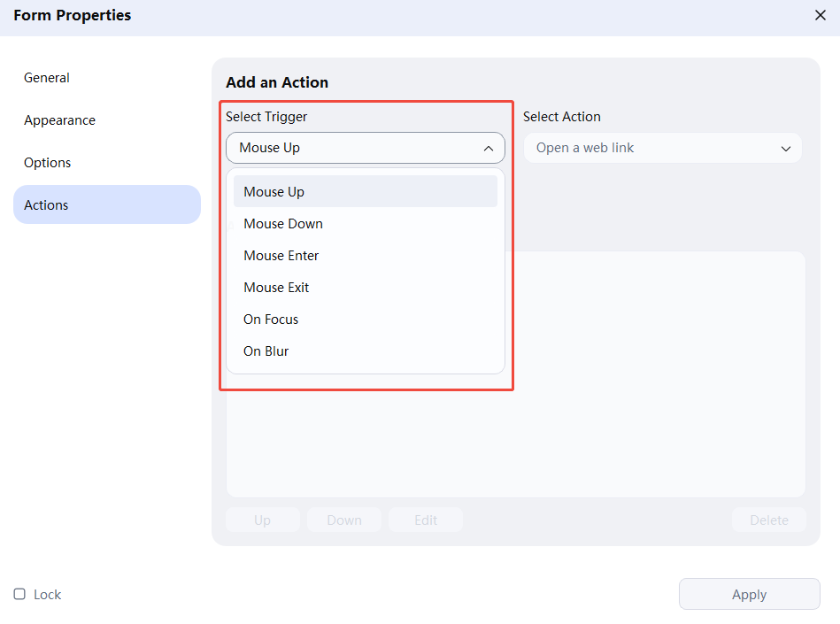Viewport: 840px width, 624px height.
Task: Expand the Select Action chevron arrow
Action: (785, 149)
